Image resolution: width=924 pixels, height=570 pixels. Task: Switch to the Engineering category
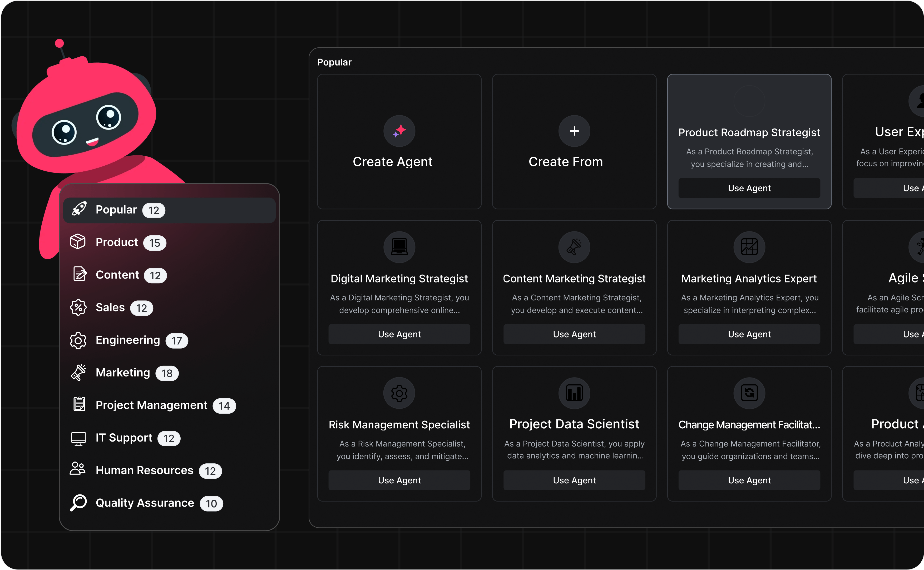(127, 340)
